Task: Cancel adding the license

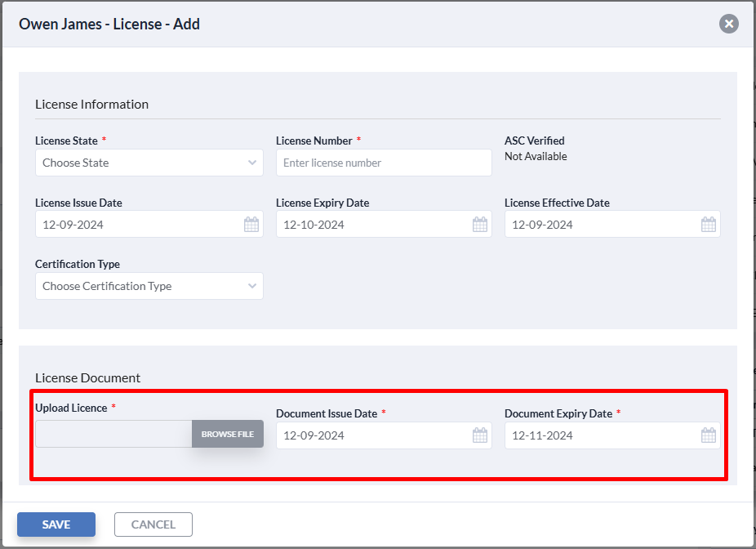Action: [x=153, y=524]
